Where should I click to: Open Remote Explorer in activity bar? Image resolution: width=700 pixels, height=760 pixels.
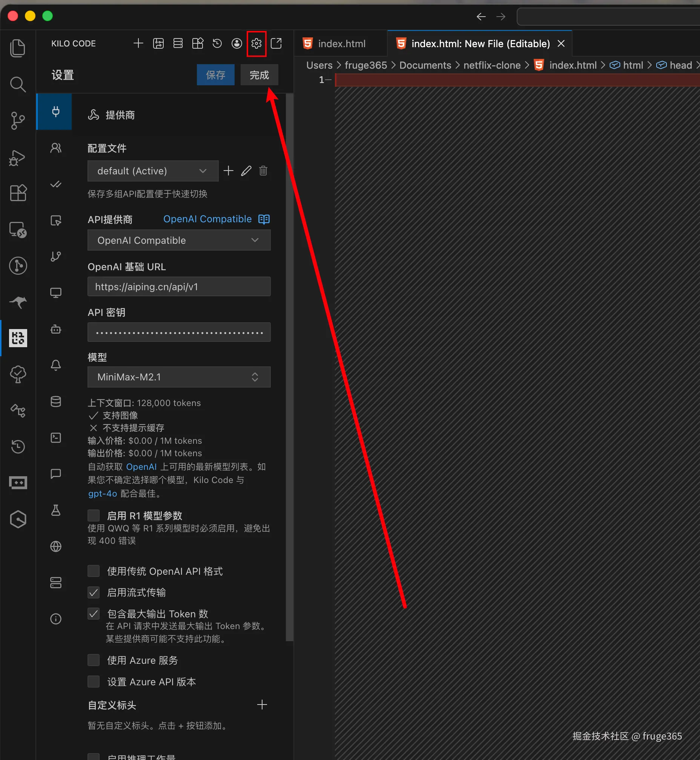tap(18, 230)
